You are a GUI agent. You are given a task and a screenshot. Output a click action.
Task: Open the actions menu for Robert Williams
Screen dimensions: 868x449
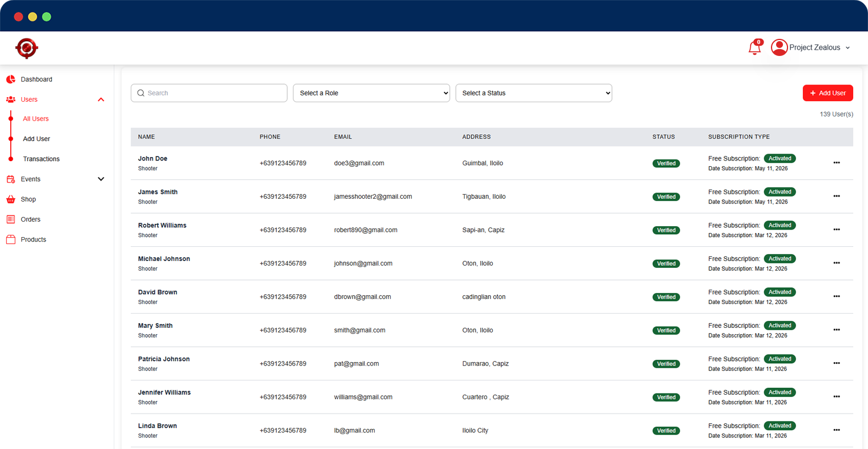[x=837, y=230]
